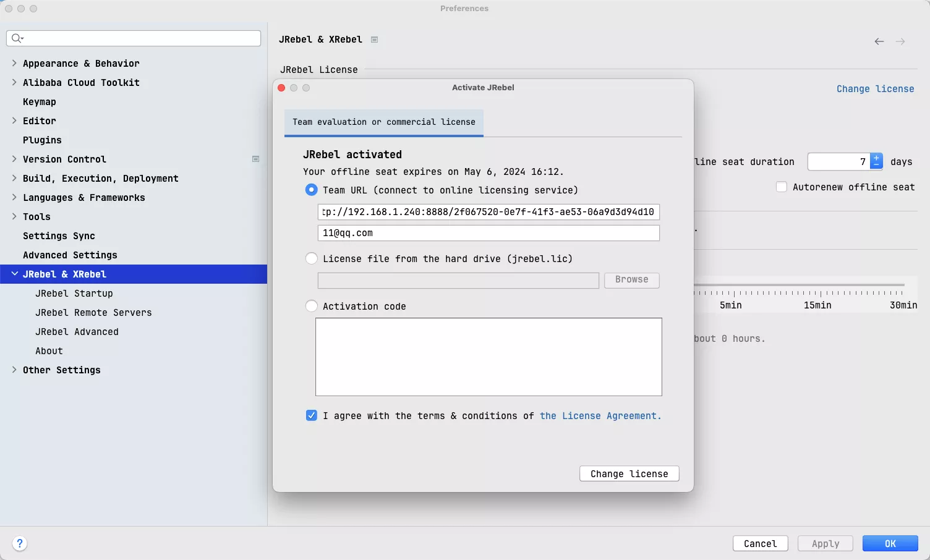Toggle the Autorenew offline seat checkbox
The height and width of the screenshot is (560, 930).
(x=782, y=187)
